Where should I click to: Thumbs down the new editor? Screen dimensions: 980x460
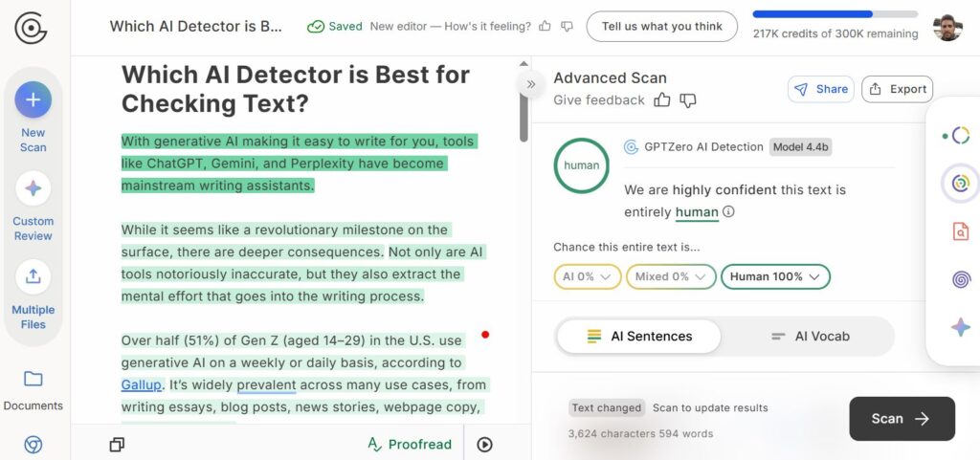click(x=567, y=26)
